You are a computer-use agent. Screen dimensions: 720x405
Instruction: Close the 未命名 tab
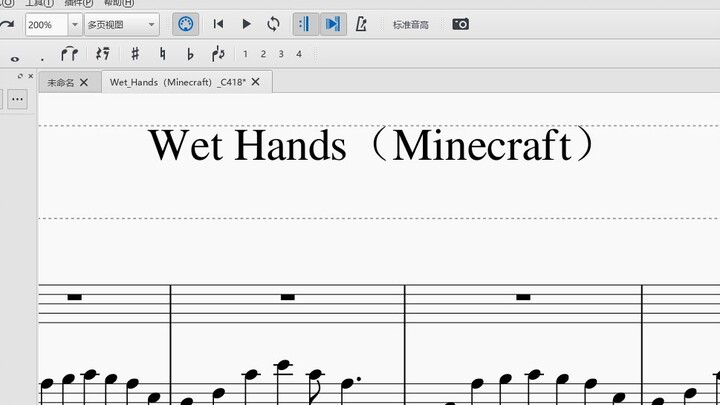84,82
